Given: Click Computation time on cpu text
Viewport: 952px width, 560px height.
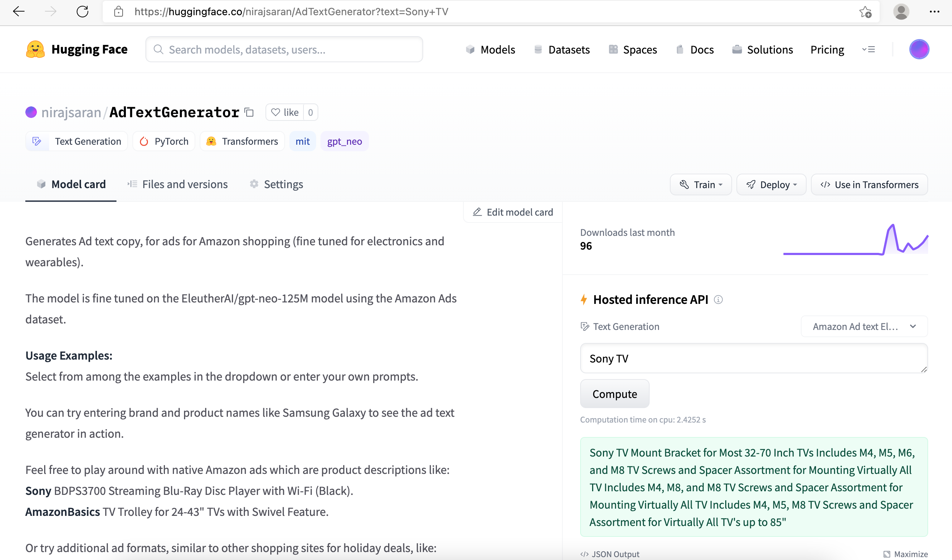Looking at the screenshot, I should click(643, 420).
